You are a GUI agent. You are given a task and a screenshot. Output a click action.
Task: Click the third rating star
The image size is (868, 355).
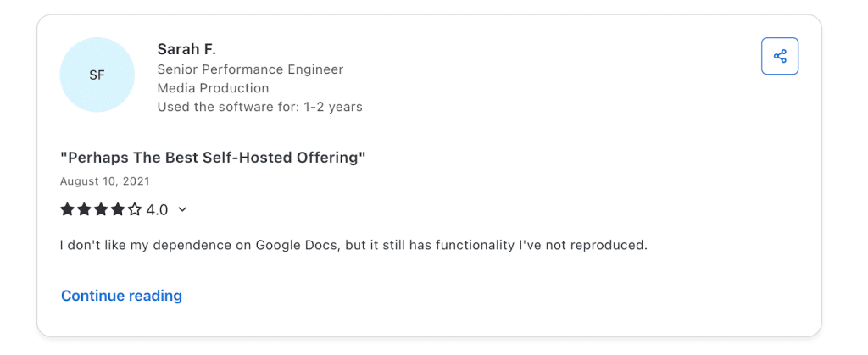point(101,209)
